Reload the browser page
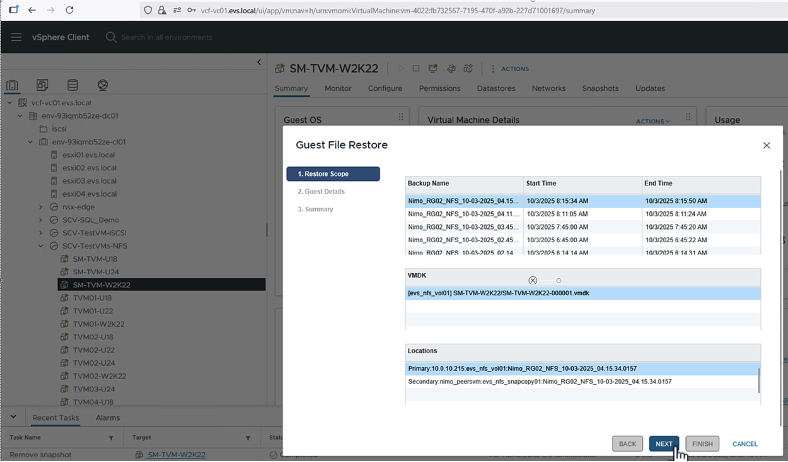The width and height of the screenshot is (788, 462). pos(69,10)
